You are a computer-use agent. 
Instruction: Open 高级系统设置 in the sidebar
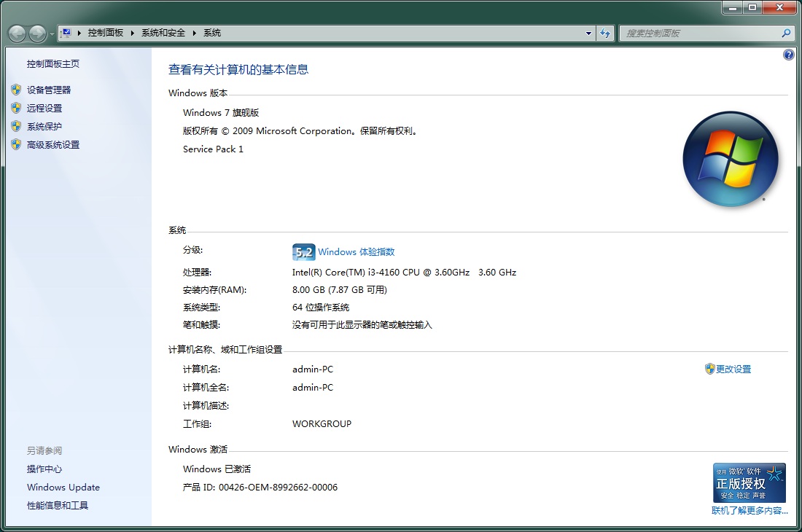tap(53, 144)
